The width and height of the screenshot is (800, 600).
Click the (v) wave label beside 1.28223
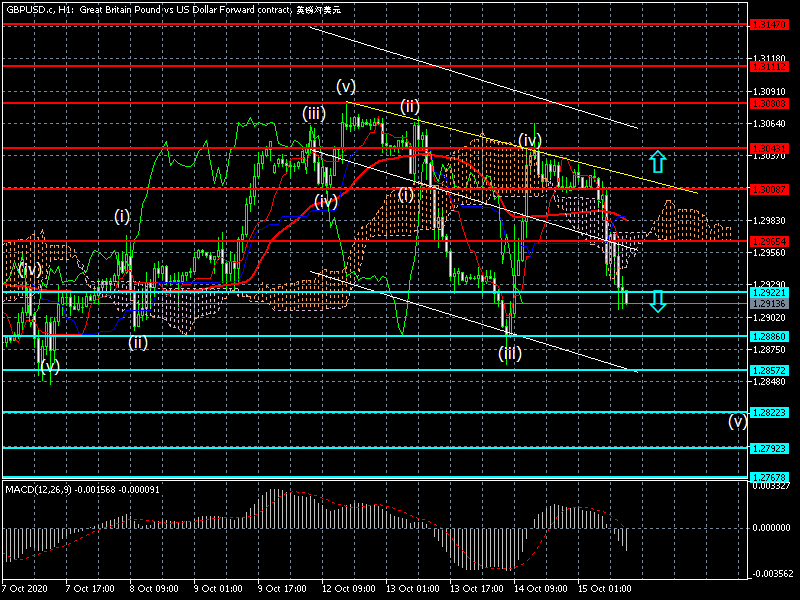point(738,421)
